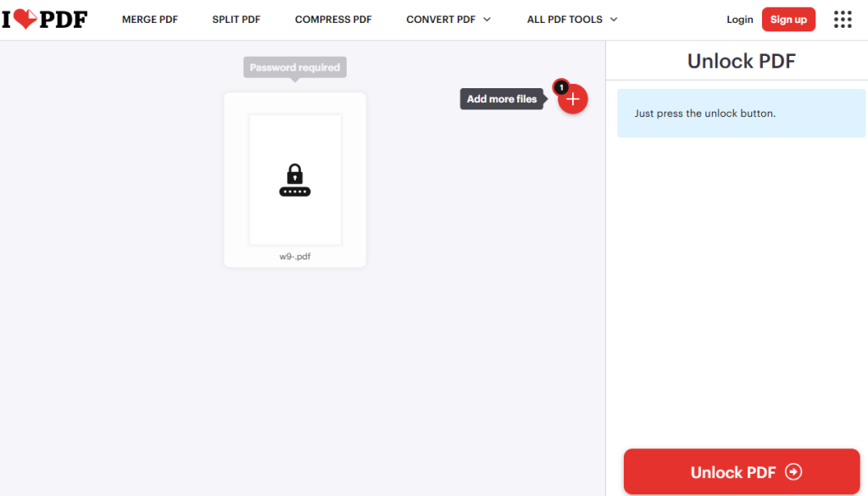Viewport: 868px width, 496px height.
Task: Select the COMPRESS PDF menu item
Action: [332, 19]
